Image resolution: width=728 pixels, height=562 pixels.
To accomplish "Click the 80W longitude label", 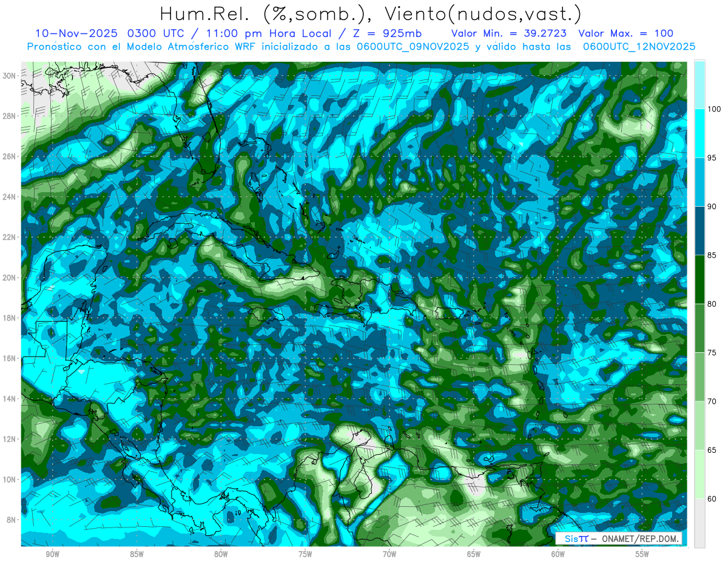I will (221, 554).
